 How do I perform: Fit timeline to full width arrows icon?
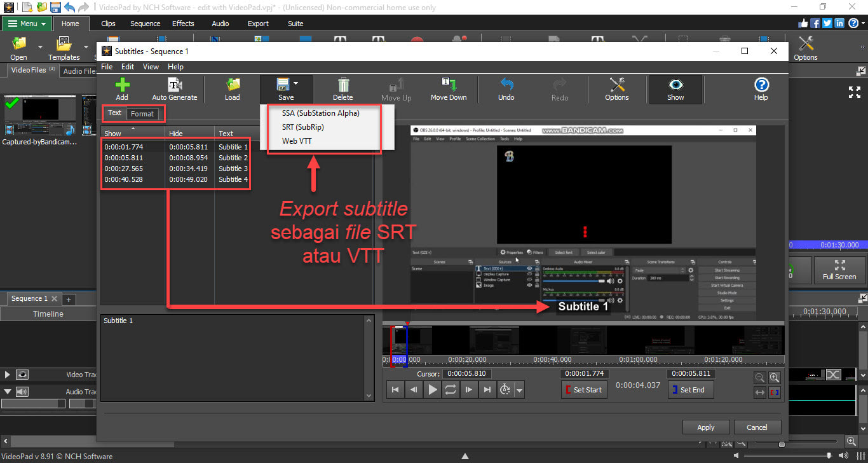tap(760, 392)
